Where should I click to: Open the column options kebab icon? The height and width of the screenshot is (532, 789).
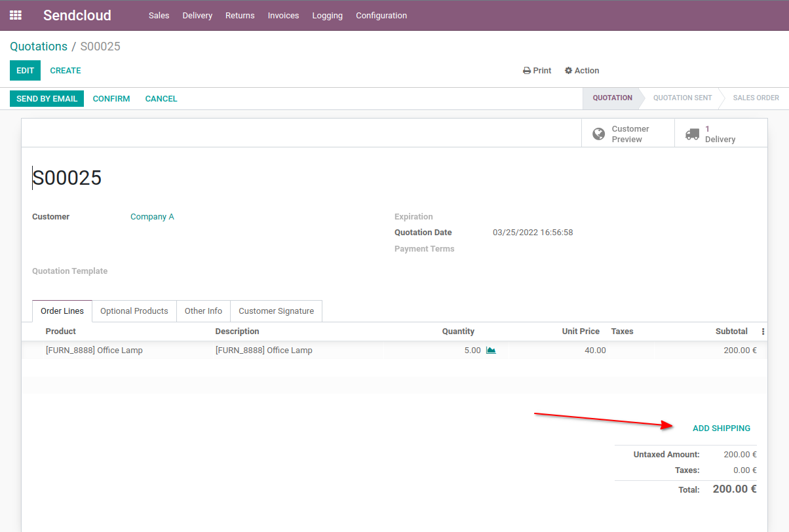(763, 332)
